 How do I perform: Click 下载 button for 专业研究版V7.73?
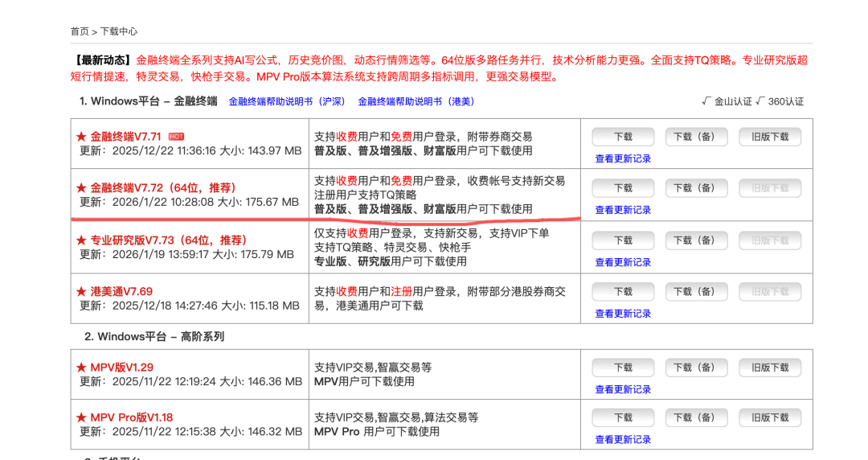[x=623, y=240]
